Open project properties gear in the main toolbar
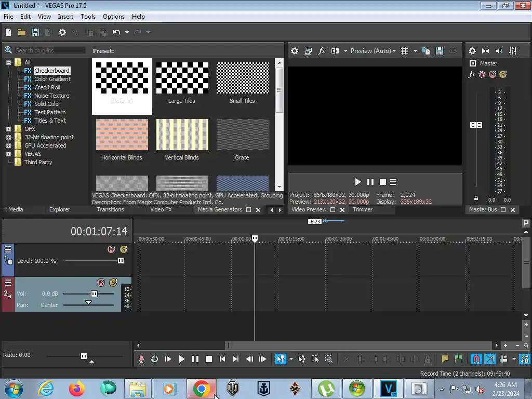Image resolution: width=532 pixels, height=399 pixels. pyautogui.click(x=62, y=32)
